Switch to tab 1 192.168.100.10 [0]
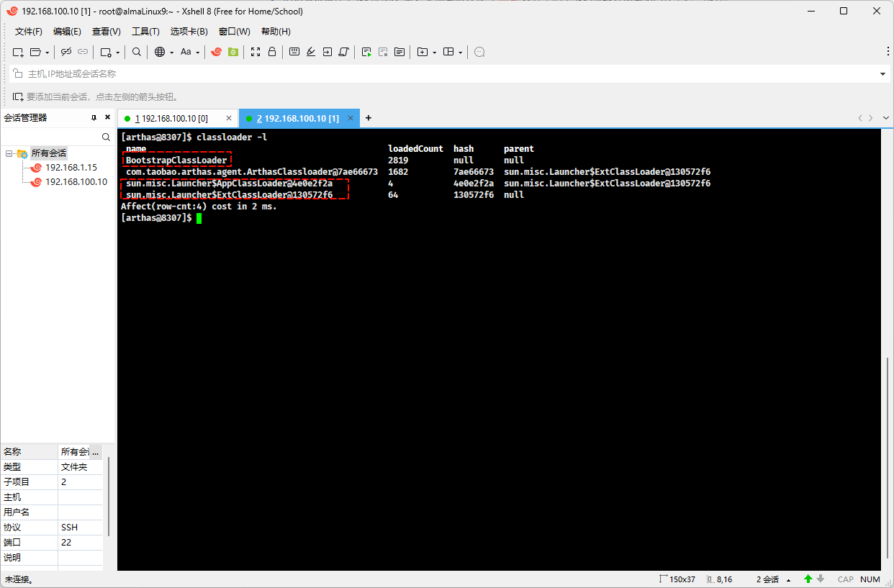Viewport: 894px width, 588px height. [x=172, y=118]
